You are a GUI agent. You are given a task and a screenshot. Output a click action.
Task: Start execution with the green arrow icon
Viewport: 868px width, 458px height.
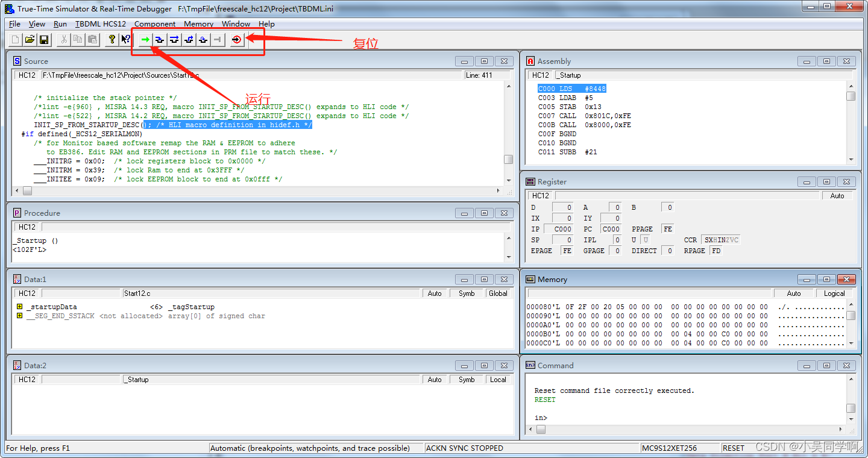click(145, 40)
